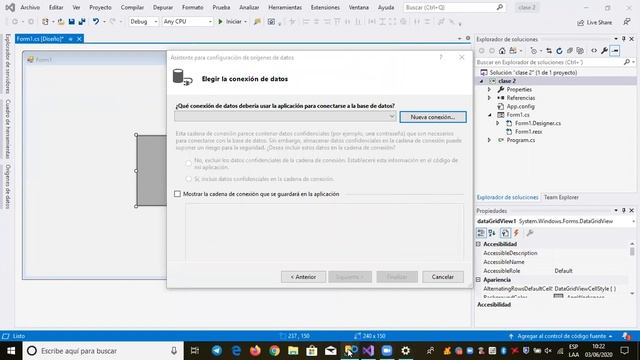Image resolution: width=640 pixels, height=360 pixels.
Task: Open the Proyecto menu
Action: pyautogui.click(x=100, y=7)
